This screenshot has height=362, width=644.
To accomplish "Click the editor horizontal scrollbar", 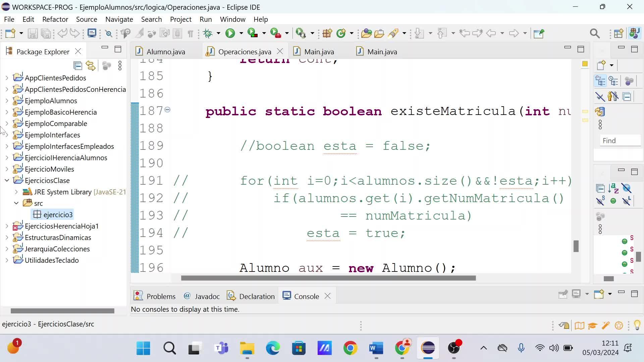I will (x=328, y=278).
